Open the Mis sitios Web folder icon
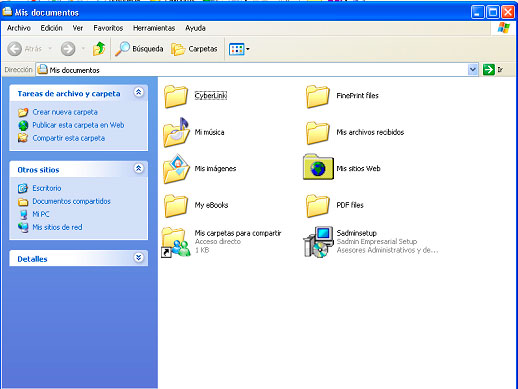Screen dimensions: 518x389 click(318, 167)
